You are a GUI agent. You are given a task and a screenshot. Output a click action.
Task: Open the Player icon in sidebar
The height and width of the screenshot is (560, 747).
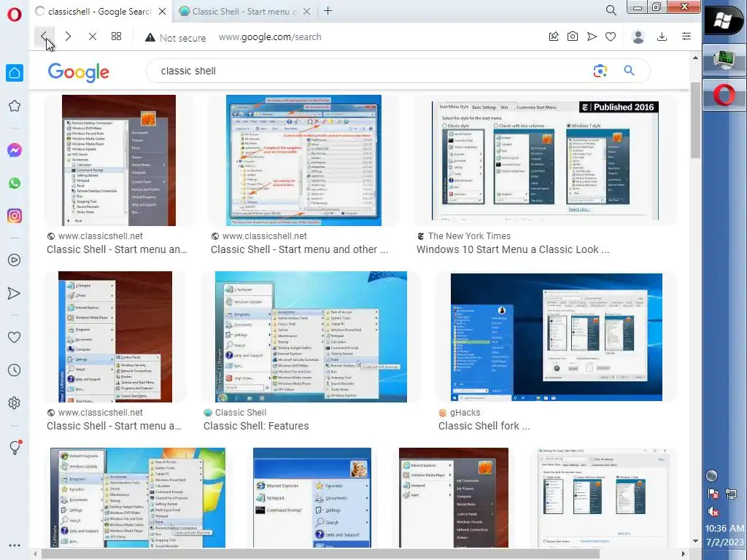pyautogui.click(x=15, y=260)
